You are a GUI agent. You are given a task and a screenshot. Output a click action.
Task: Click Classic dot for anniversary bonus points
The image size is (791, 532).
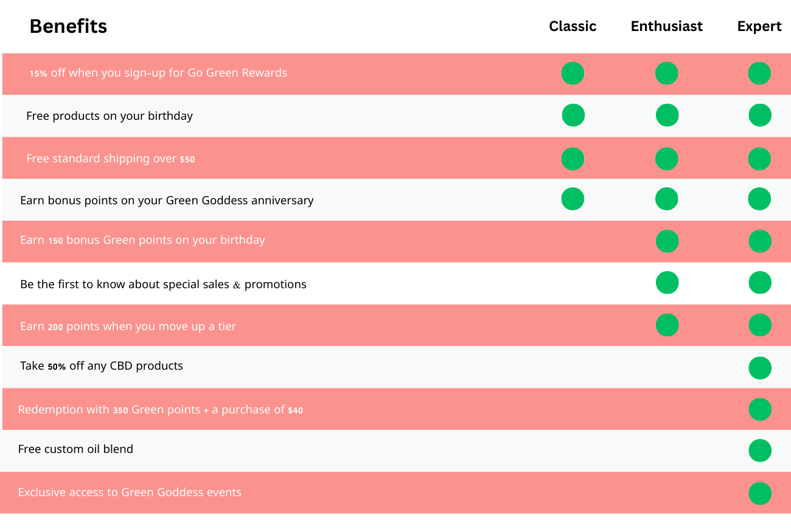pyautogui.click(x=573, y=199)
